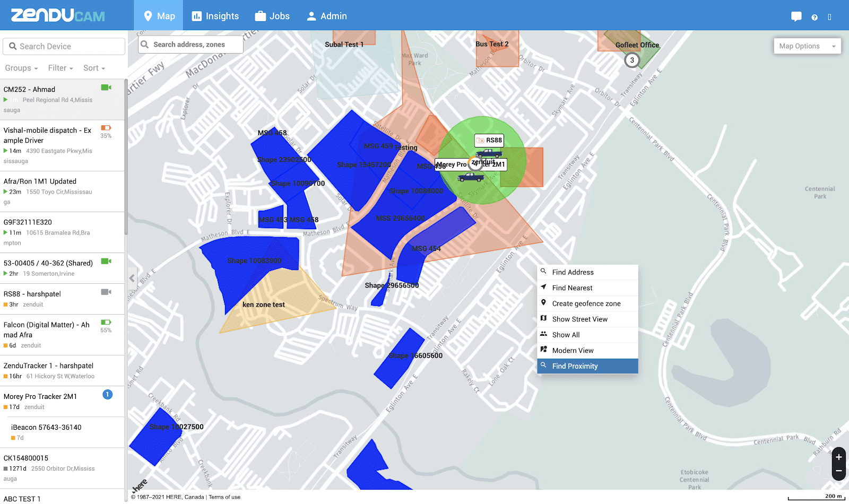The width and height of the screenshot is (849, 504).
Task: Select device CM252 - Ahmad
Action: pyautogui.click(x=62, y=100)
